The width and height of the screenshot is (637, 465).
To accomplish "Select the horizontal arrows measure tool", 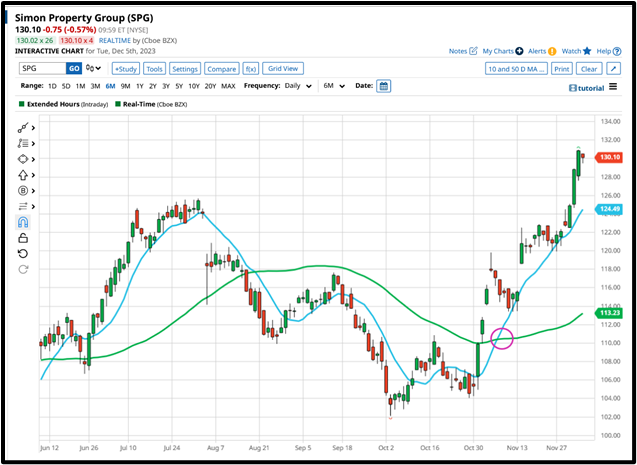I will pyautogui.click(x=23, y=206).
